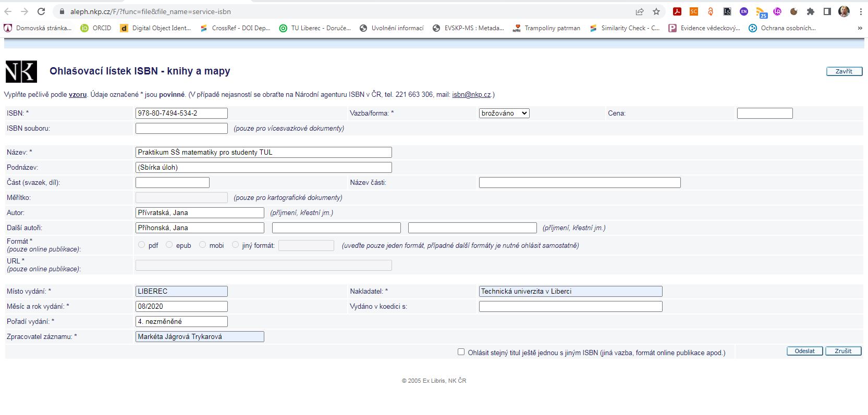Open the Adobe Acrobat extension icon

677,11
